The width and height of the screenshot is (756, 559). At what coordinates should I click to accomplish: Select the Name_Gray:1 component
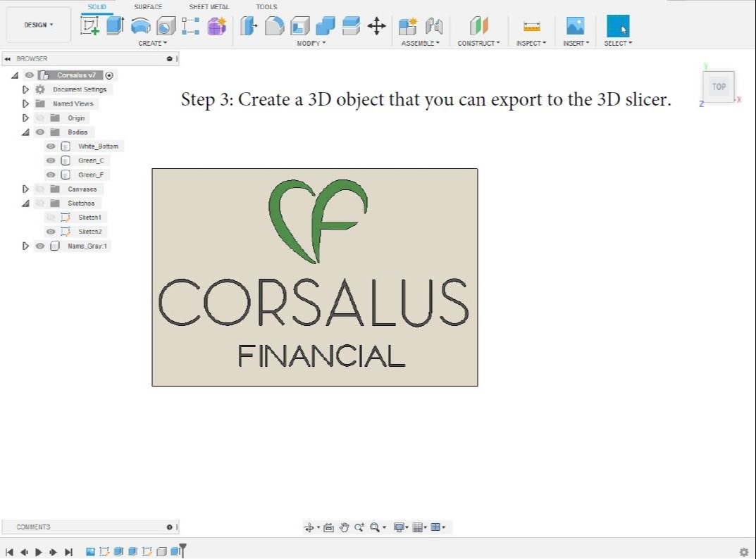(x=87, y=246)
